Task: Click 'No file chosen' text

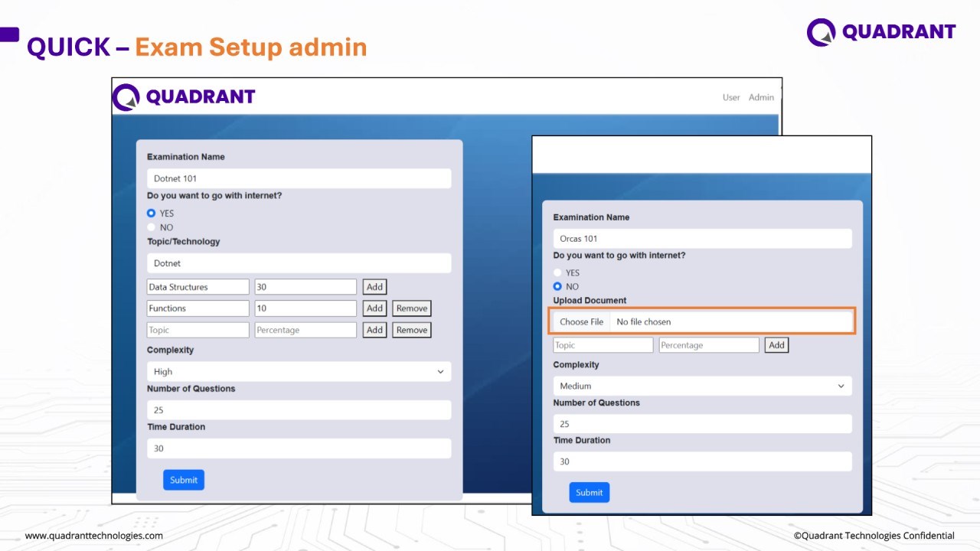Action: [643, 322]
